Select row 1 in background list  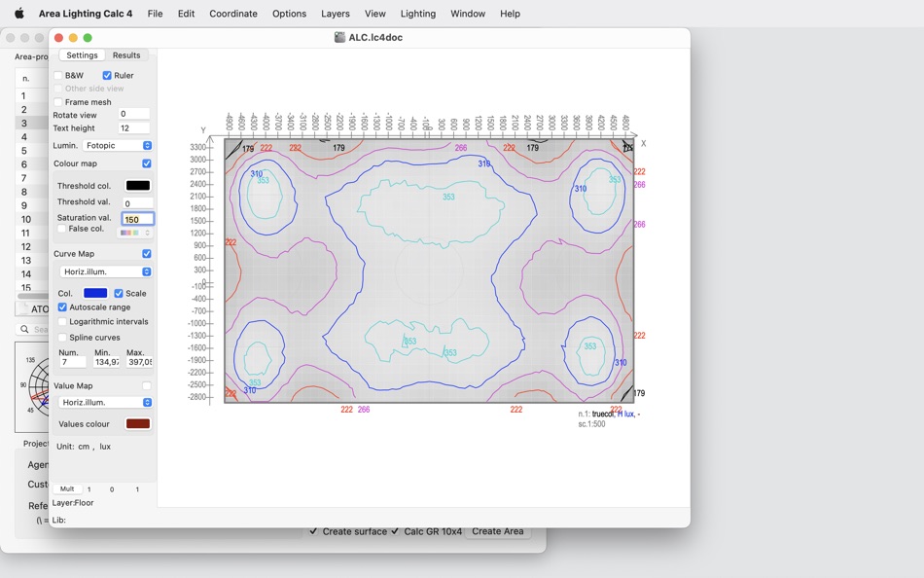coord(32,95)
